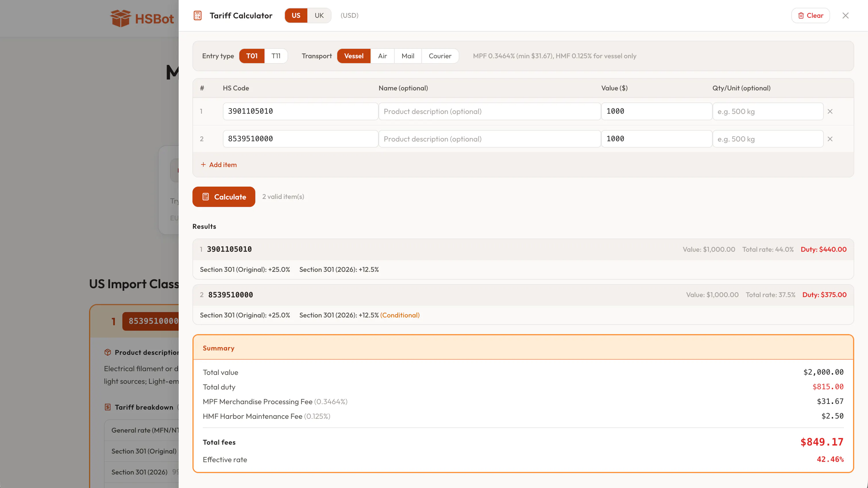Click the Tariff Calculator calculator icon
This screenshot has height=488, width=868.
[197, 16]
